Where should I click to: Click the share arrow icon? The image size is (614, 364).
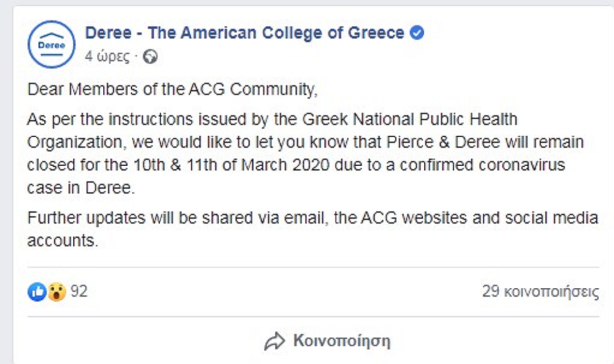coord(275,341)
